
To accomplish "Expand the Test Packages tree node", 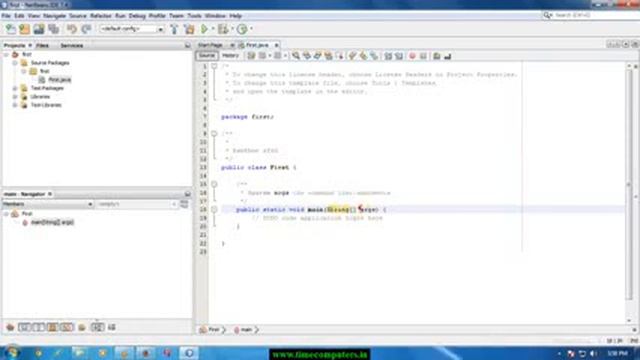I will coord(15,88).
